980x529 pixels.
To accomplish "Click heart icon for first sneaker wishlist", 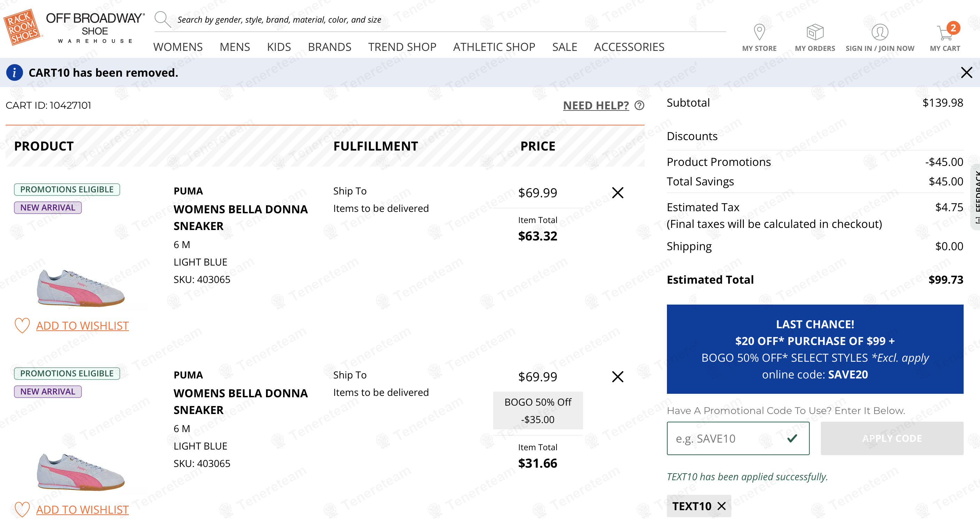I will pyautogui.click(x=22, y=325).
